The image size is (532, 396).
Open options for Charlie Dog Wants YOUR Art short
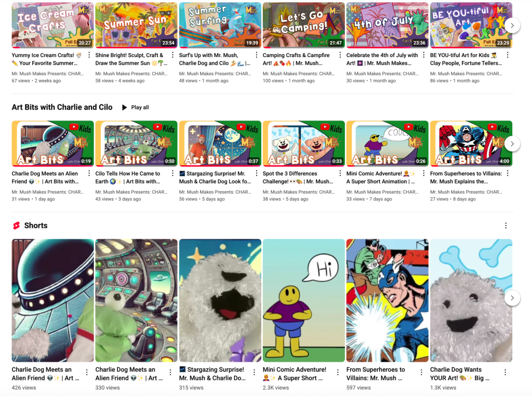pos(505,372)
